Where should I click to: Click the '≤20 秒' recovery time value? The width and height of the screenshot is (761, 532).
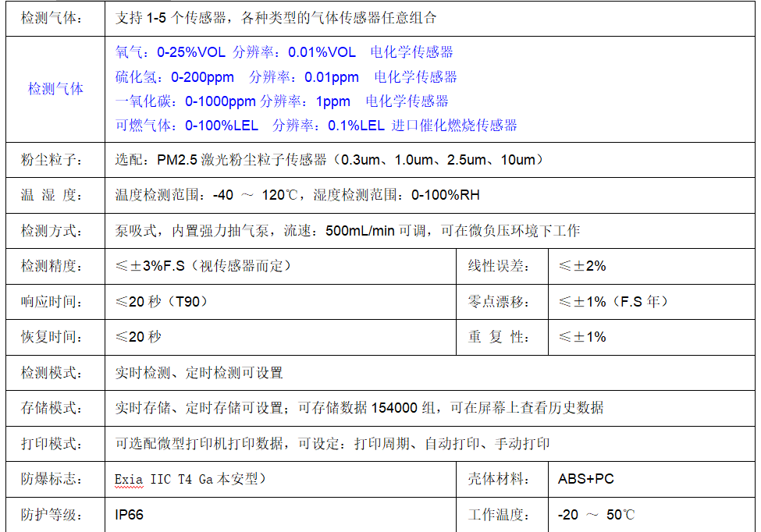(138, 336)
